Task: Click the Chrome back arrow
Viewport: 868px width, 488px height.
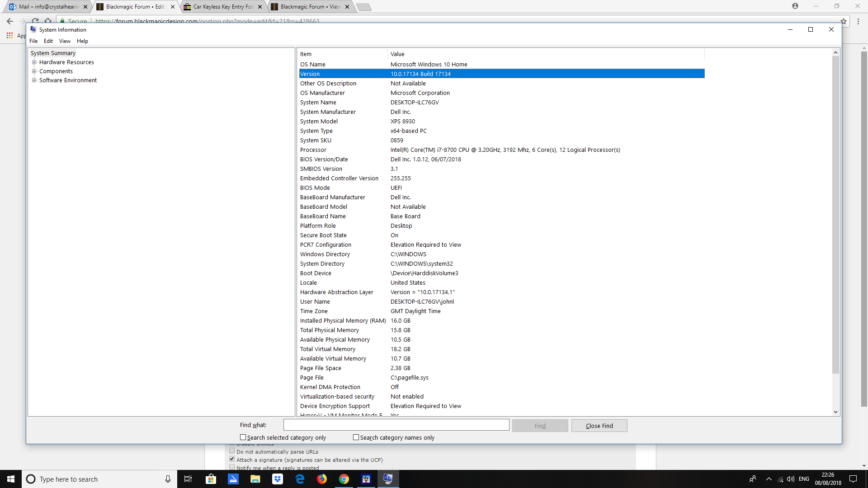Action: coord(10,21)
